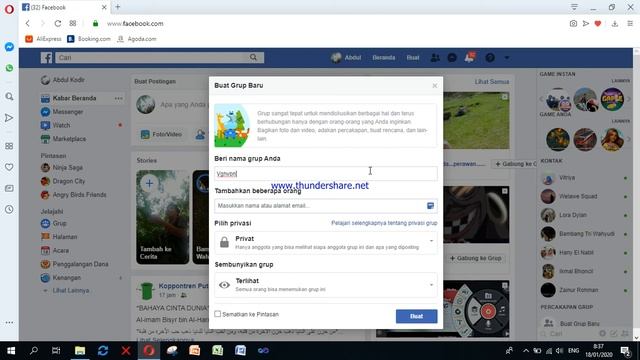Click the Opera sidebar search icon
This screenshot has width=640, height=360.
pos(9,97)
